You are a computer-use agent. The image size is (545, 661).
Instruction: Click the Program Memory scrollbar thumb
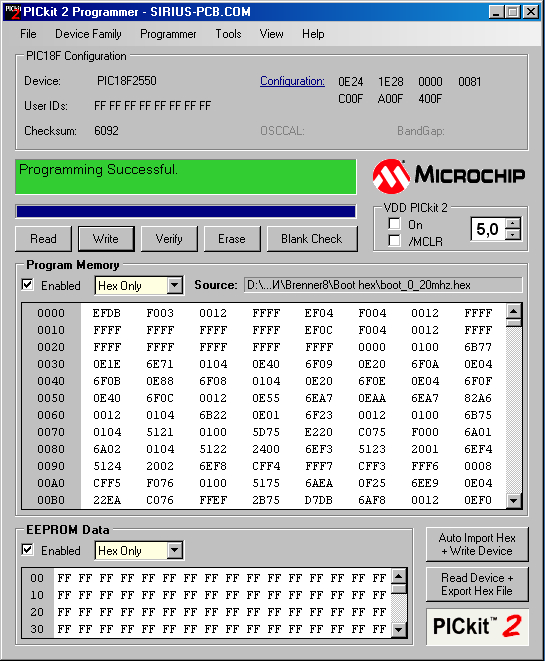(514, 323)
